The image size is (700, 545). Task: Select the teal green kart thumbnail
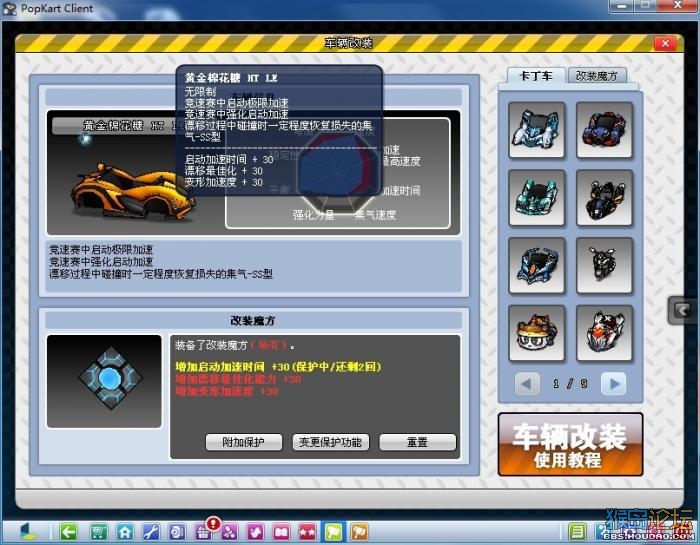[537, 197]
